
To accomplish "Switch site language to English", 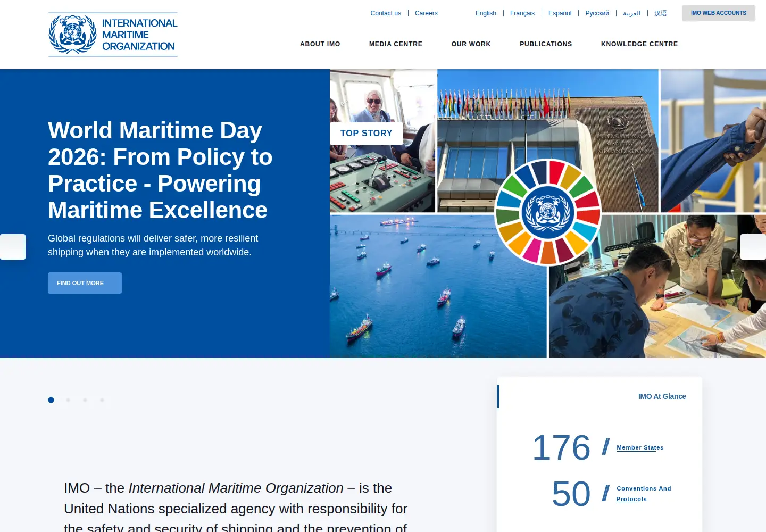I will coord(486,13).
